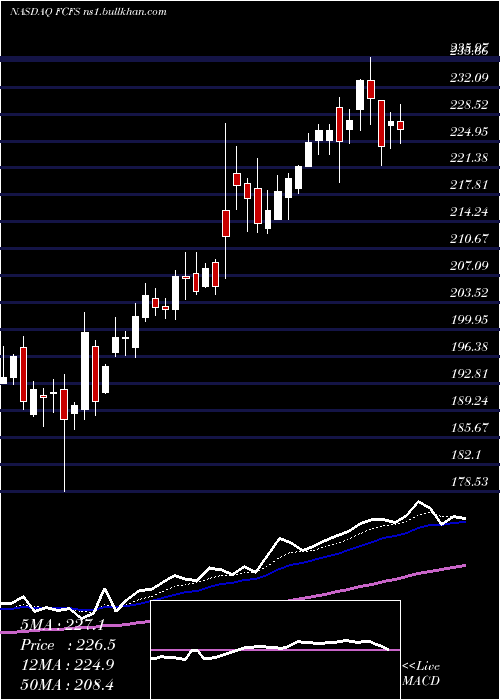Image resolution: width=500 pixels, height=700 pixels.
Task: Click the Price 226.5 readout
Action: click(x=68, y=645)
